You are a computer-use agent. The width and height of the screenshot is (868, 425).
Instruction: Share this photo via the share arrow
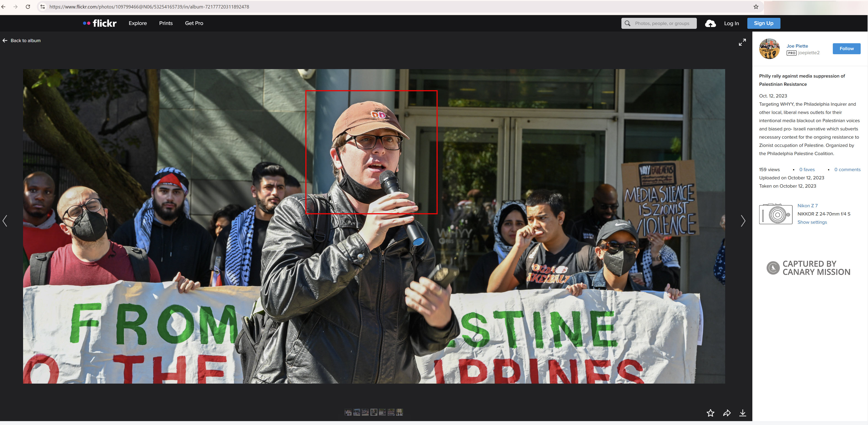click(727, 412)
